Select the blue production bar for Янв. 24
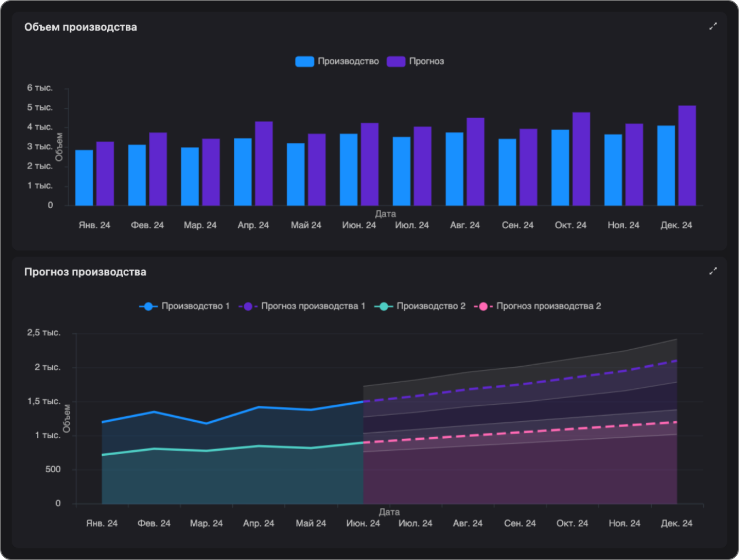 84,178
